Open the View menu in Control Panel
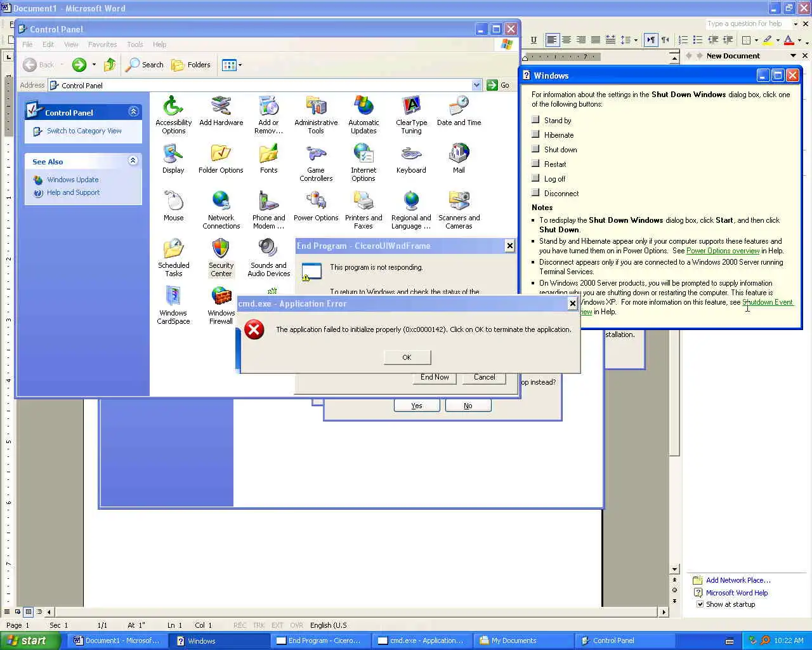 click(71, 44)
